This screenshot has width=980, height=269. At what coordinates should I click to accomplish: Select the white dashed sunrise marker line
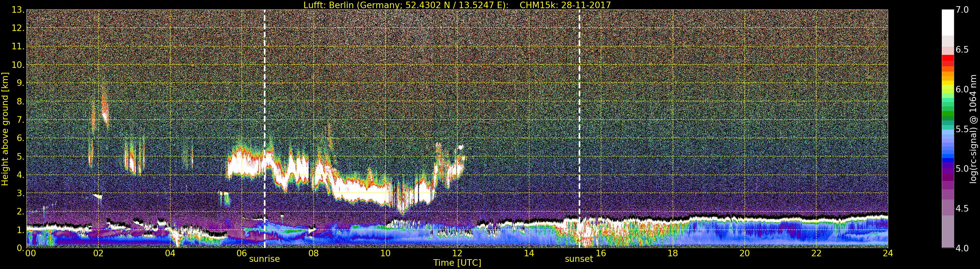click(x=265, y=129)
